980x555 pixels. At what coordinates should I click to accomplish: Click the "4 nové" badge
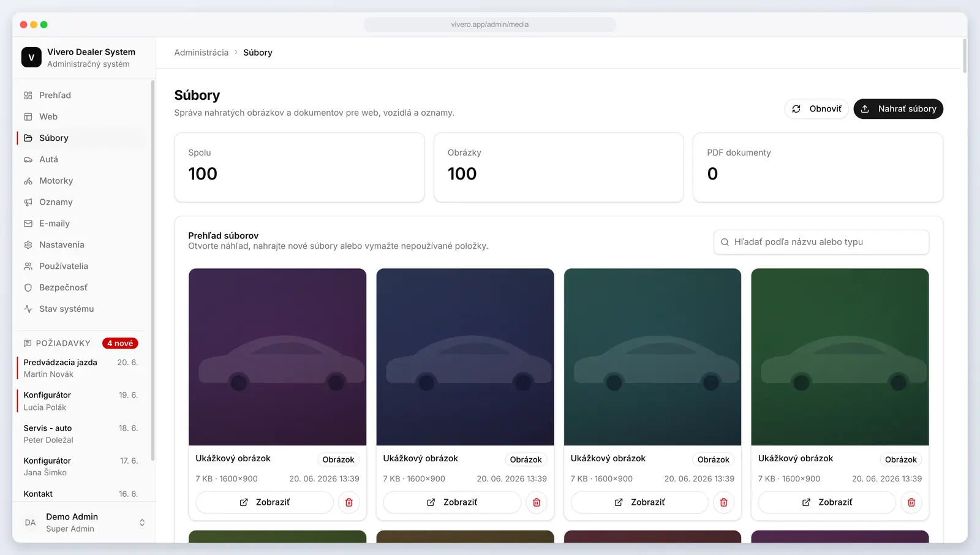(120, 343)
